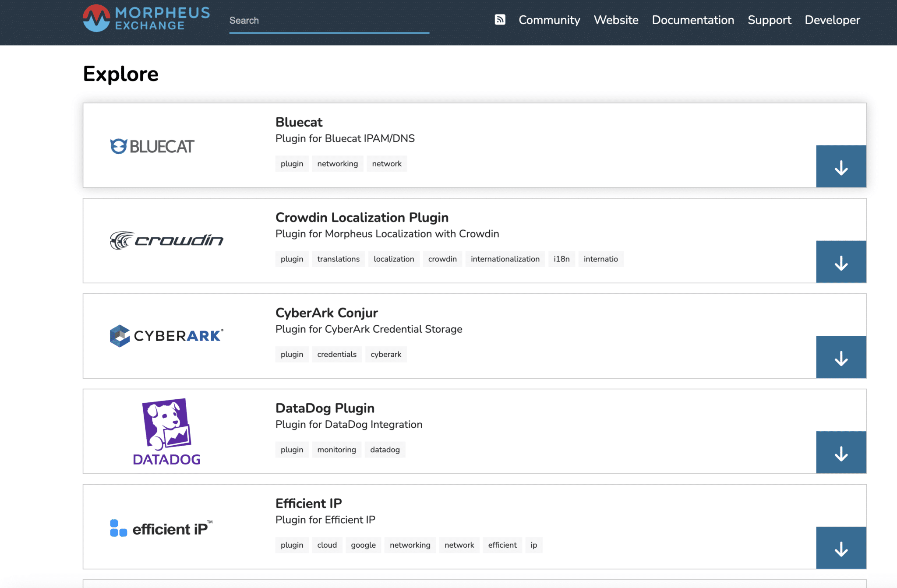Image resolution: width=897 pixels, height=588 pixels.
Task: Download the Bluecat plugin with arrow button
Action: coord(840,167)
